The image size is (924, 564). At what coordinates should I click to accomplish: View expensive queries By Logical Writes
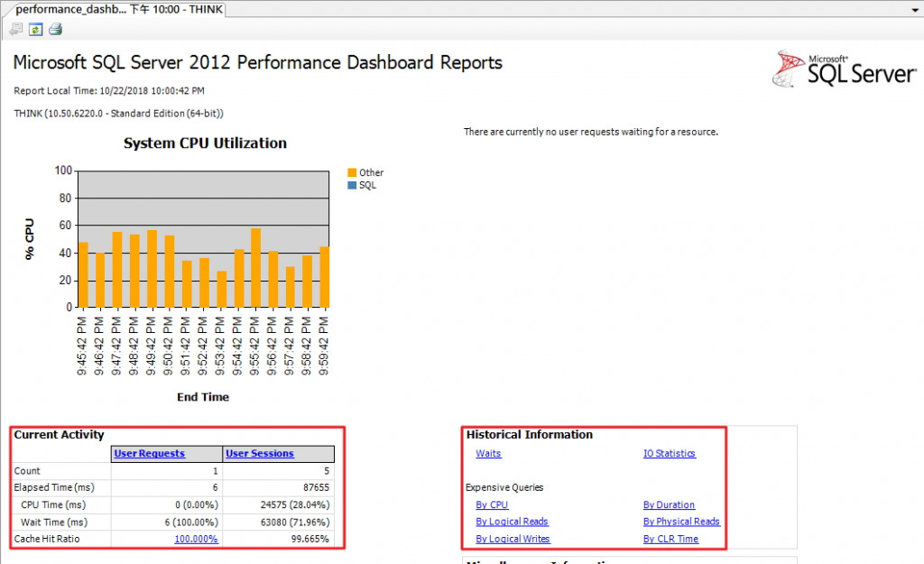pyautogui.click(x=513, y=539)
